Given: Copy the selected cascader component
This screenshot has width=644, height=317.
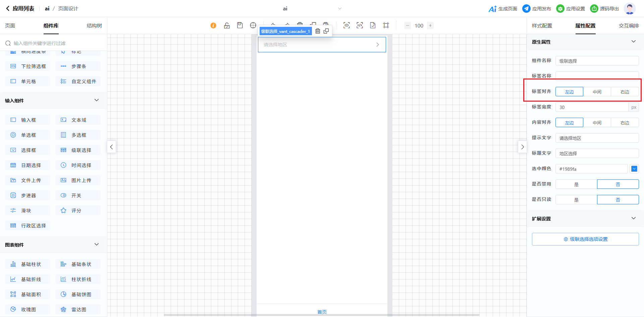Looking at the screenshot, I should tap(326, 31).
